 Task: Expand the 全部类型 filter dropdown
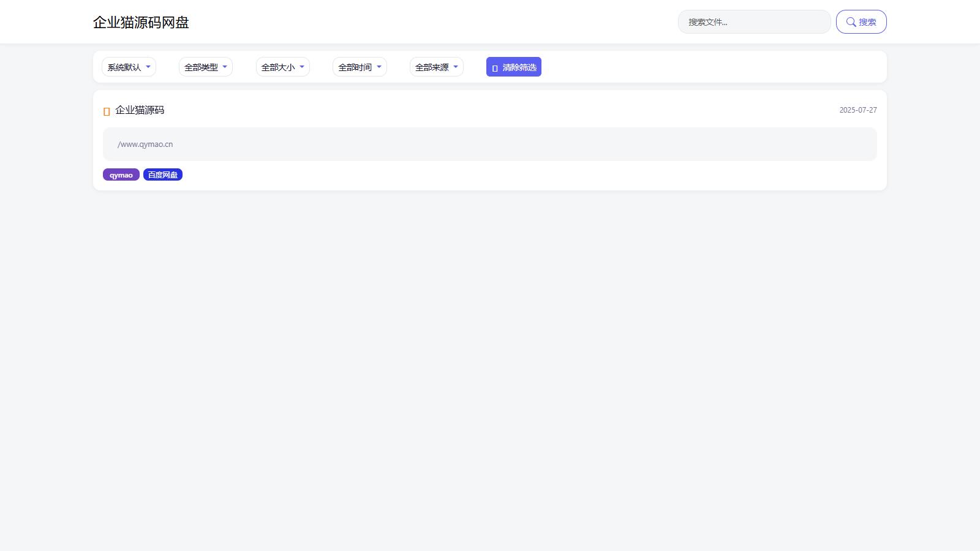(205, 67)
